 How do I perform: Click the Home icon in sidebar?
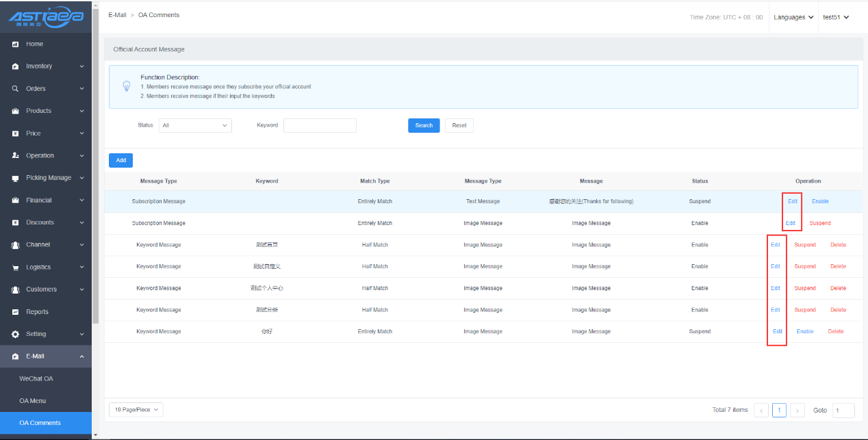tap(15, 44)
